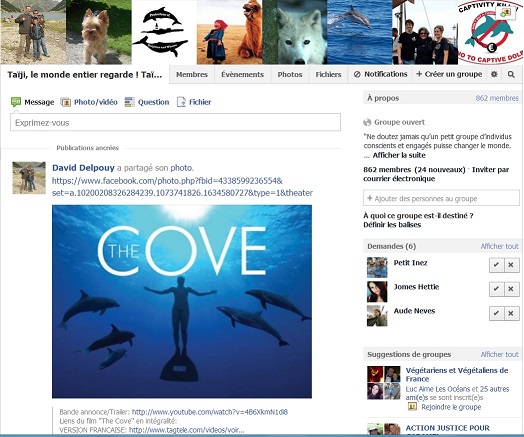
Task: Click Petit Inez's avatar thumbnail
Action: (377, 267)
